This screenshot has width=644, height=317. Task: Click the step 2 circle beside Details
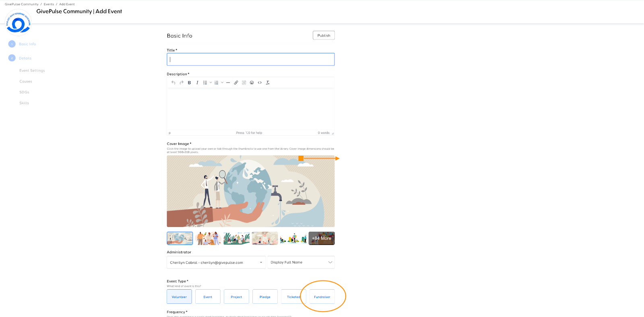(12, 58)
